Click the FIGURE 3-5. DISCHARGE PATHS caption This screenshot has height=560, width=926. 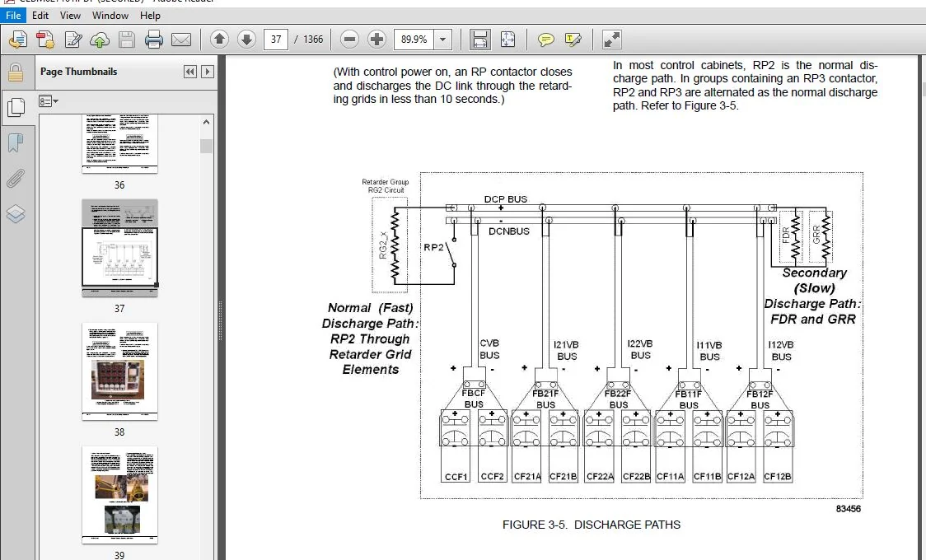tap(592, 525)
